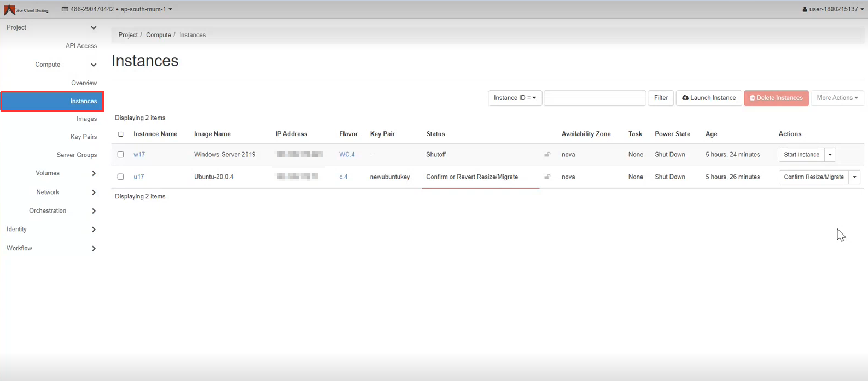Click lock icon in w17 row
Screen dimensions: 868x381
[547, 155]
